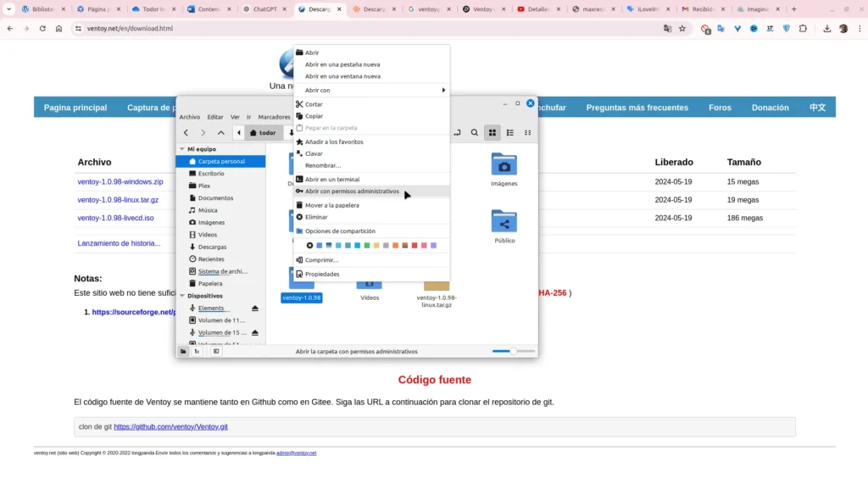Eject the Elements device
The height and width of the screenshot is (489, 868).
[255, 308]
